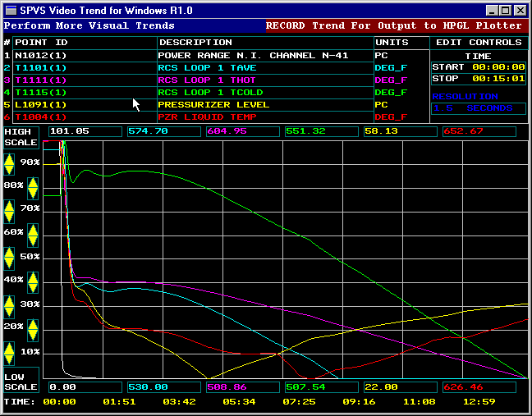The image size is (532, 416).
Task: Click time axis label 07:25
Action: (299, 402)
